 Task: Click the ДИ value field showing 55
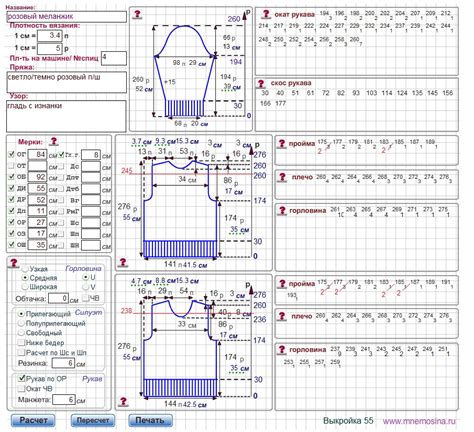click(37, 188)
